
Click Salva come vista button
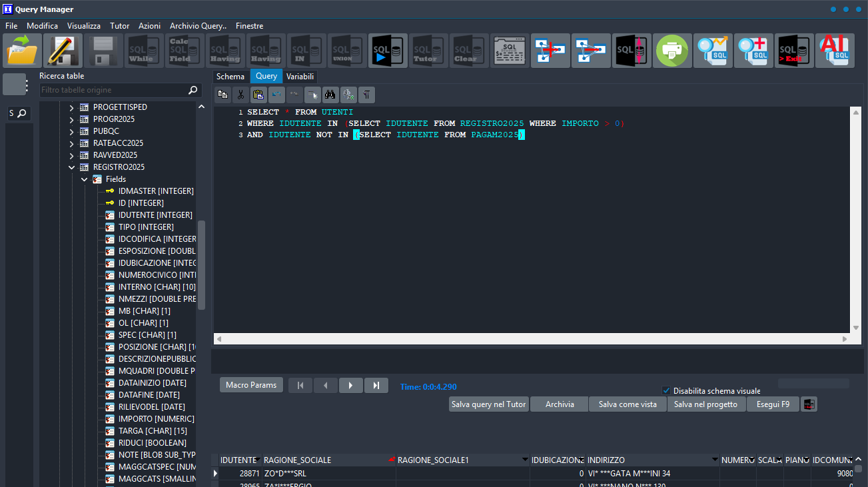[x=628, y=404]
